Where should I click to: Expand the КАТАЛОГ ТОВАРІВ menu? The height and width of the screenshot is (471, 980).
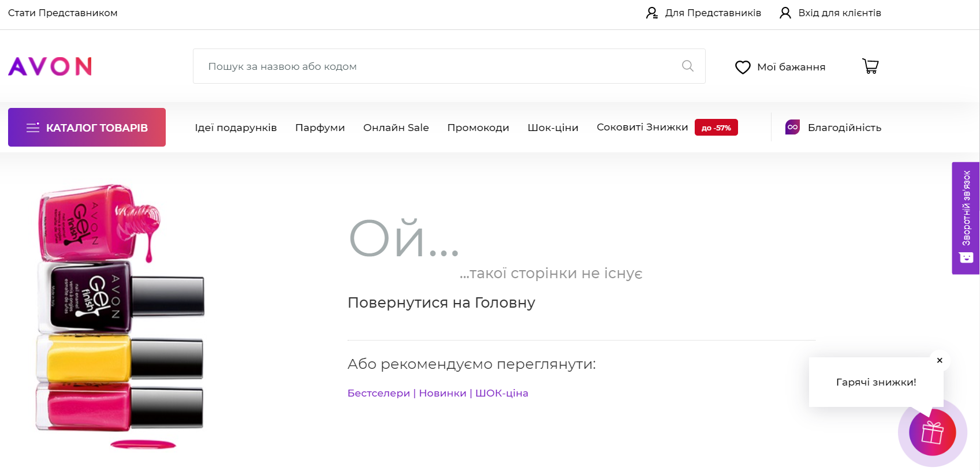(87, 128)
